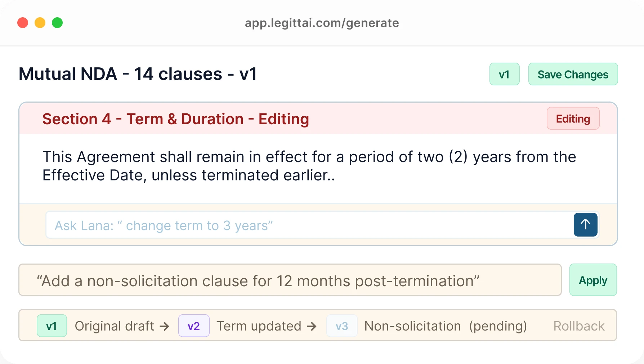This screenshot has width=644, height=364.
Task: Click the Rollback control
Action: pyautogui.click(x=579, y=325)
